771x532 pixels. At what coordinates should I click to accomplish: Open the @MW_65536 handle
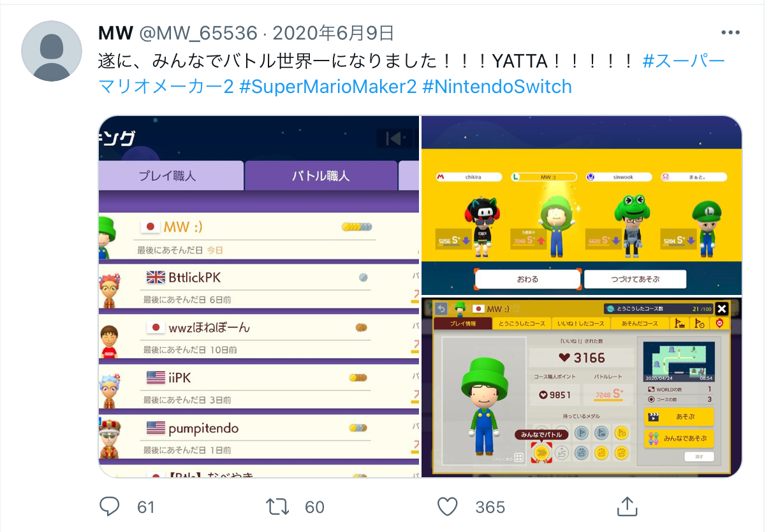pyautogui.click(x=198, y=33)
